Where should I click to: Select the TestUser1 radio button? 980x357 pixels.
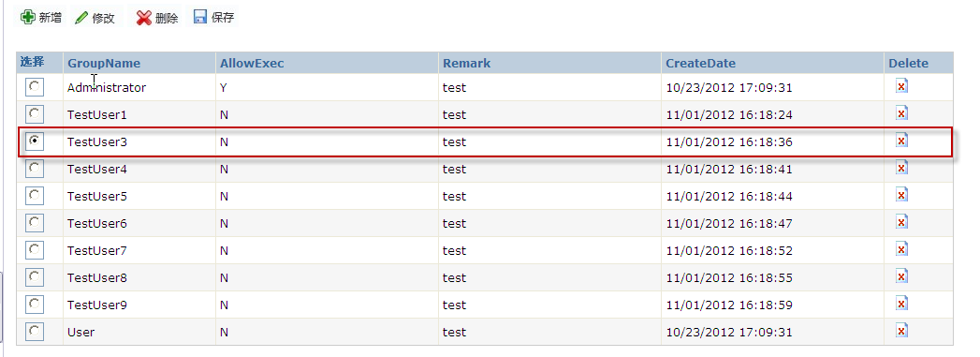[x=35, y=114]
